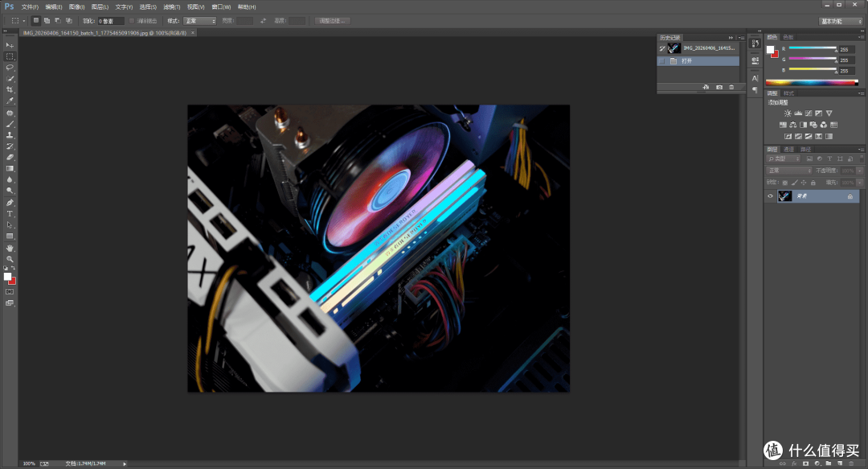Pick the Eyedropper tool
Viewport: 868px width, 469px height.
(x=10, y=101)
